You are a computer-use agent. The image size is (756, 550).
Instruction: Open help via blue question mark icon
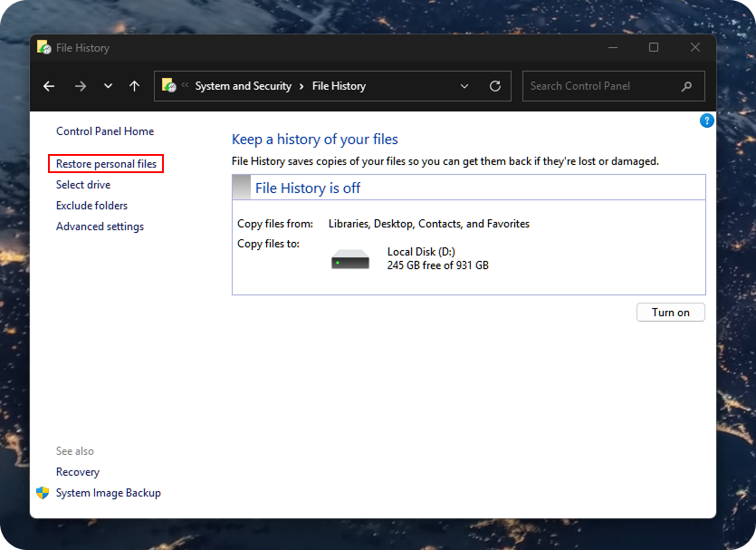coord(707,121)
